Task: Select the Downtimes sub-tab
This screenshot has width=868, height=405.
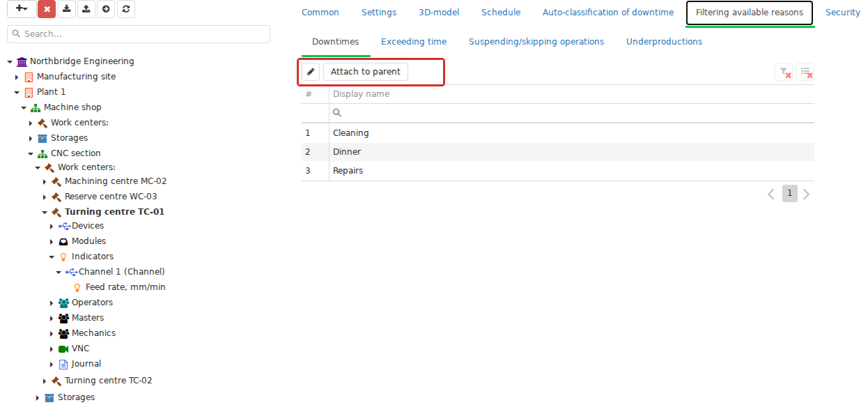Action: tap(336, 42)
